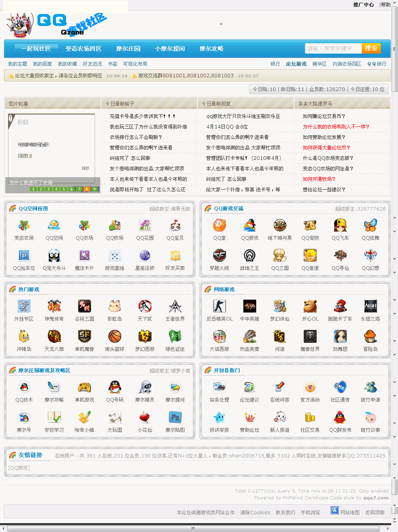Screen dimensions: 398x532
Task: Open red link 如何获得大量论坛币？
Action: point(326,148)
